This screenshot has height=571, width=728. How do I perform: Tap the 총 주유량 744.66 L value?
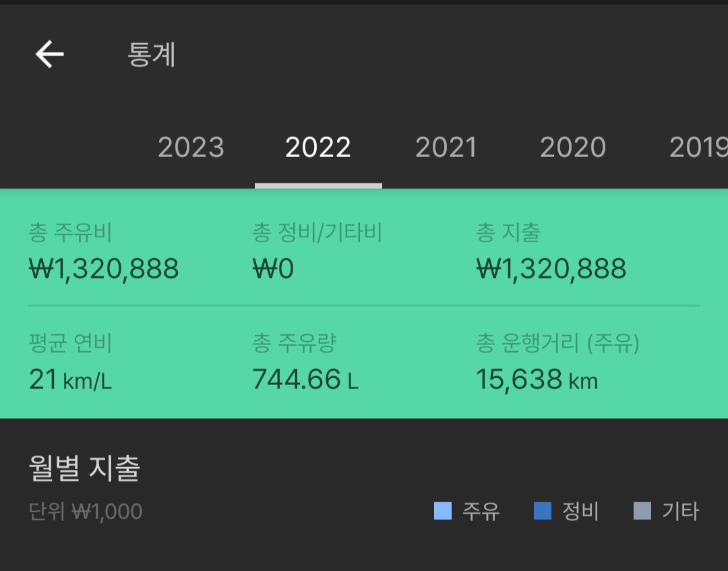click(305, 380)
